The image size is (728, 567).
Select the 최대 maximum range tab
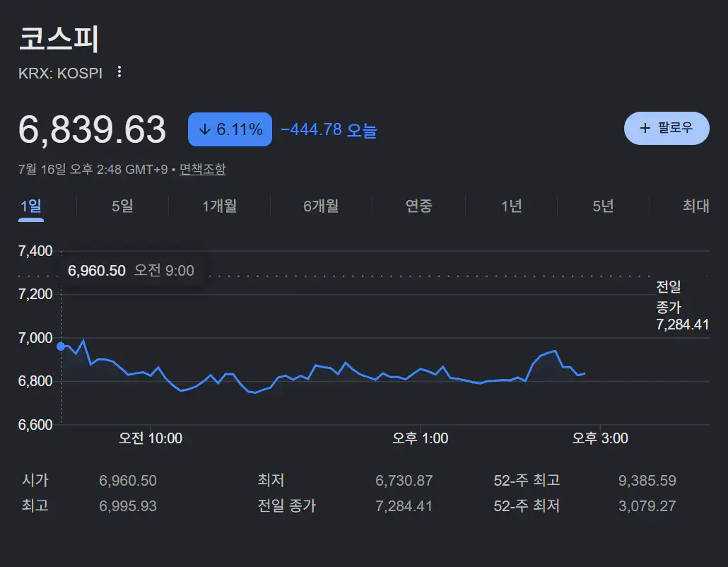coord(695,206)
